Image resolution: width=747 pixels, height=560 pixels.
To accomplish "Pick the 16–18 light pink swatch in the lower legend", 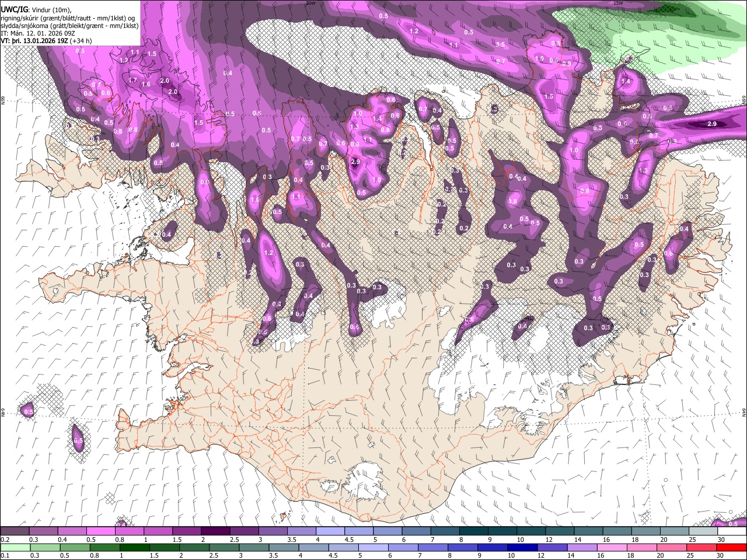I will click(x=613, y=547).
